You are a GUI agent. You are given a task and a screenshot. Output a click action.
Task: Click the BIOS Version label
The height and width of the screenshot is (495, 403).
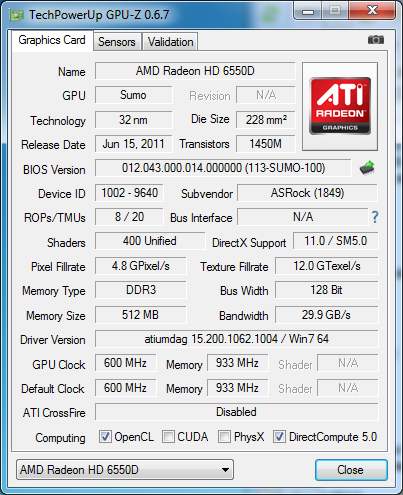point(54,170)
